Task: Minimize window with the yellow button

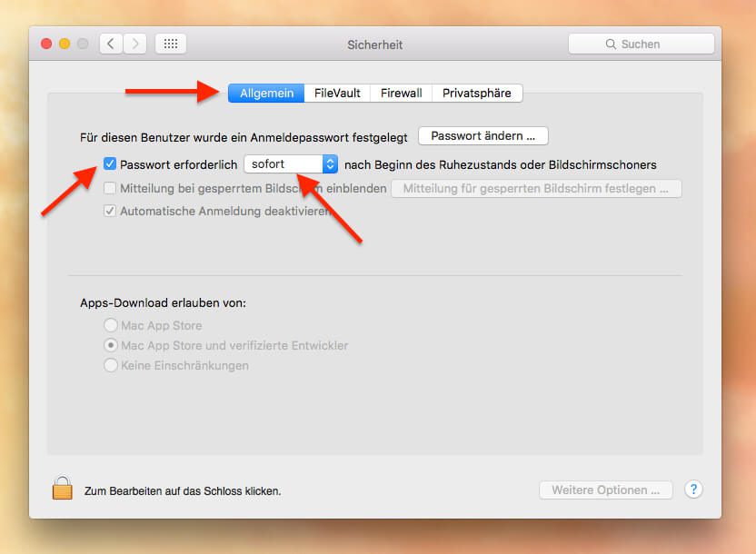Action: tap(65, 44)
